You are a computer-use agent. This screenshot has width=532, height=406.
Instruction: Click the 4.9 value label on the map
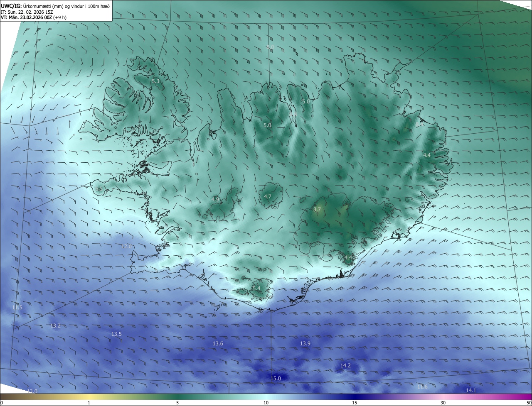215,199
